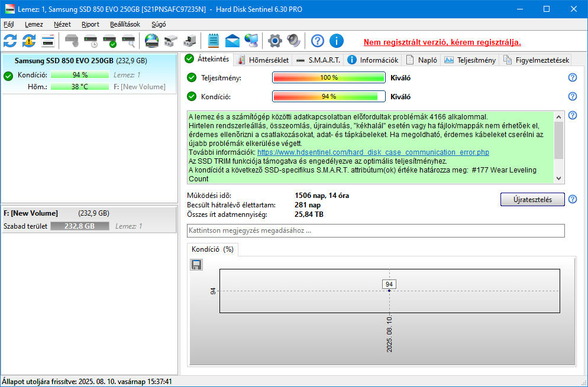Click the 232,8 GB free space bar
Viewport: 588px width, 387px height.
click(79, 226)
